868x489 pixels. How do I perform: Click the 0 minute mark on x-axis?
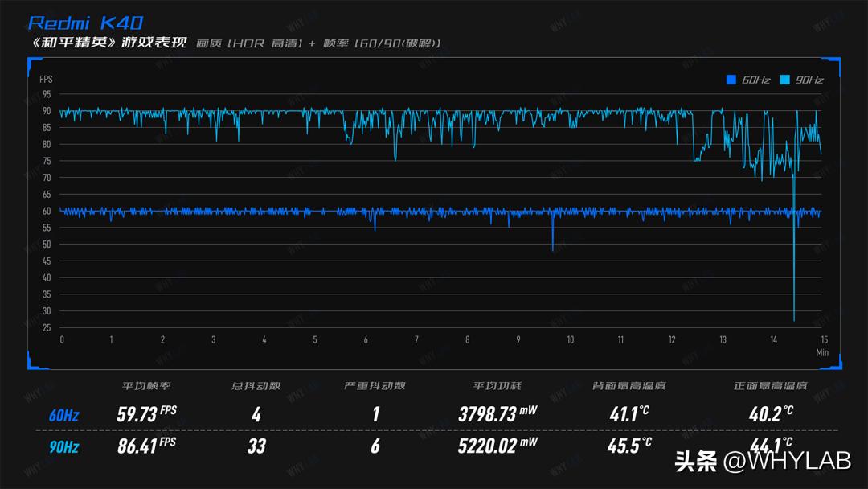[62, 340]
